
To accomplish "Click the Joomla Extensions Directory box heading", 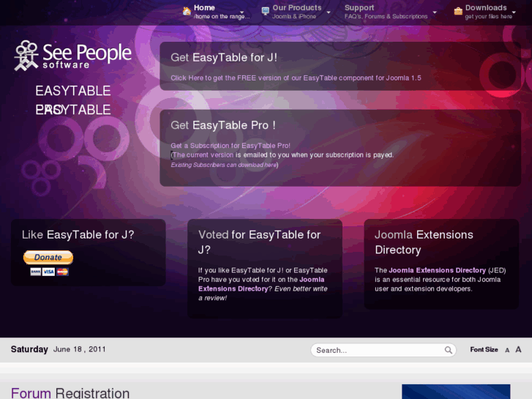I will [424, 242].
